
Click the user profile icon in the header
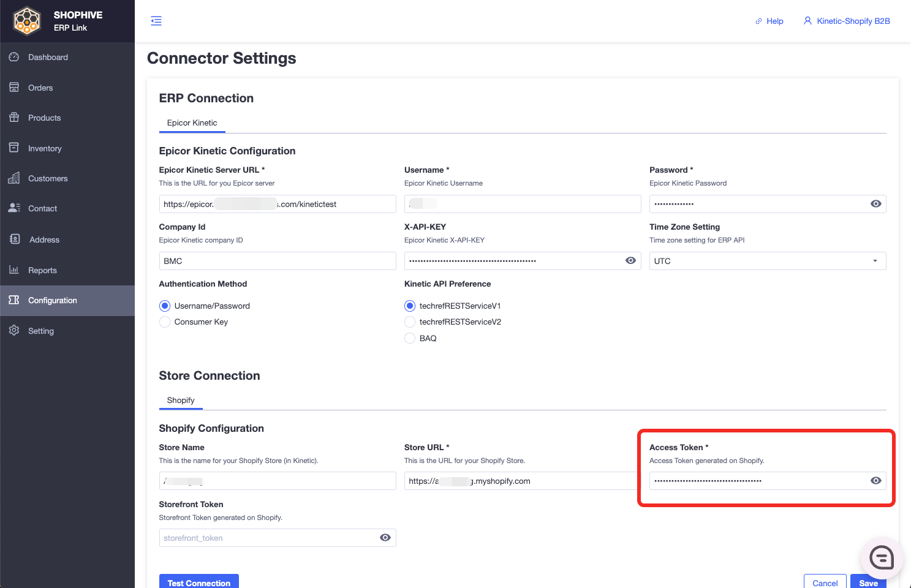pyautogui.click(x=807, y=21)
